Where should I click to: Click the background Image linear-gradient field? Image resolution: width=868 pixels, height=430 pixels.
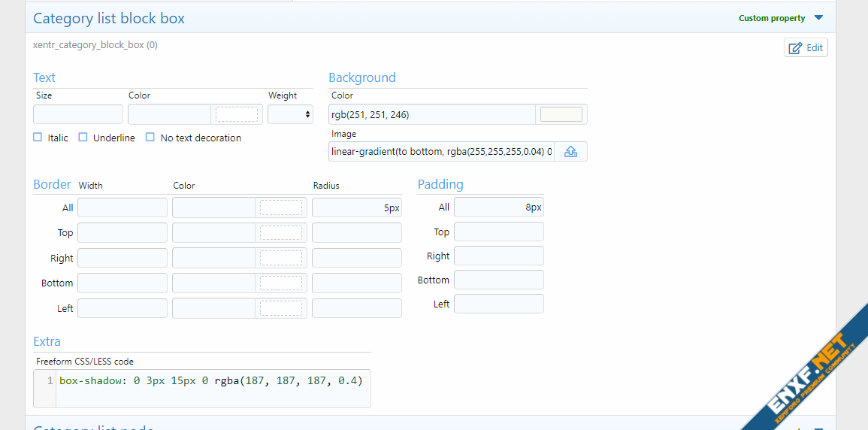click(x=442, y=152)
